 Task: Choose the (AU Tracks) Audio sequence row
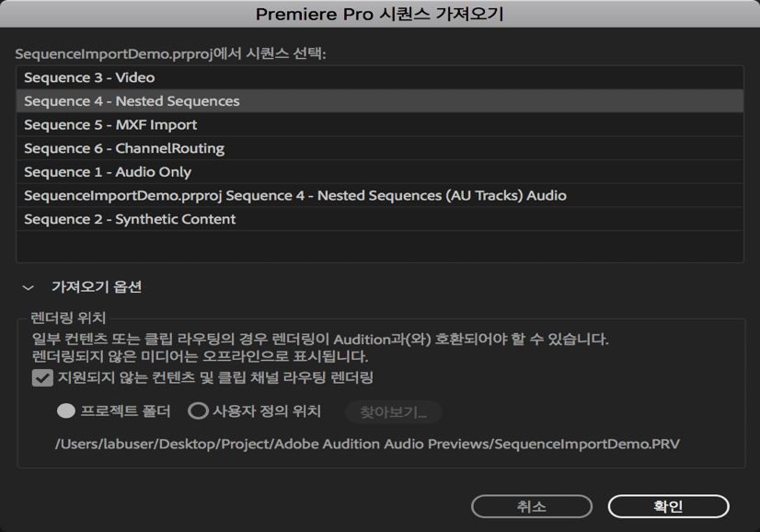[380, 195]
